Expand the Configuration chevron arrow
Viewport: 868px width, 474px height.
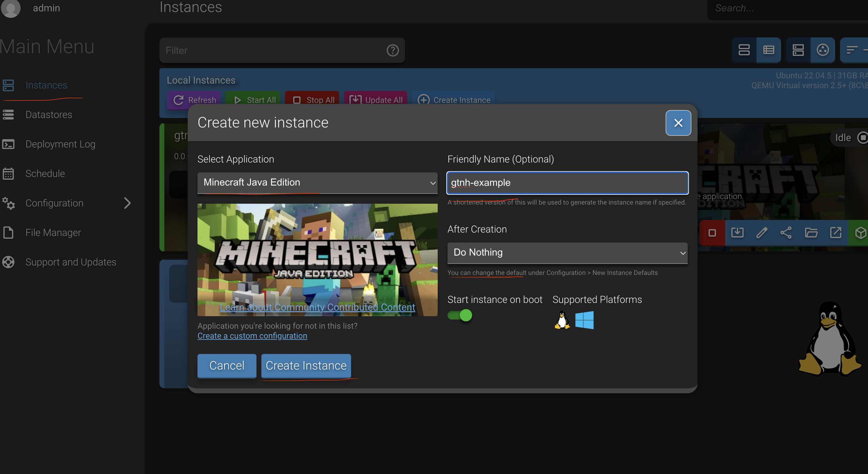click(127, 203)
